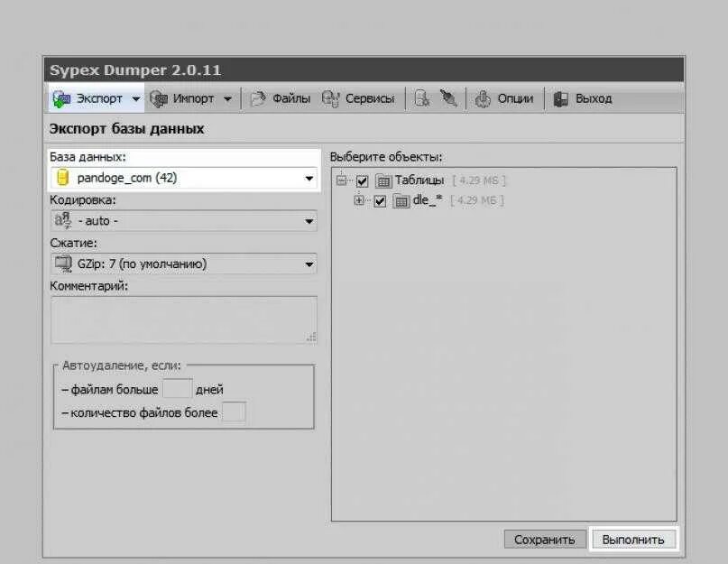Click the Экспорт toolbar icon

tap(61, 99)
